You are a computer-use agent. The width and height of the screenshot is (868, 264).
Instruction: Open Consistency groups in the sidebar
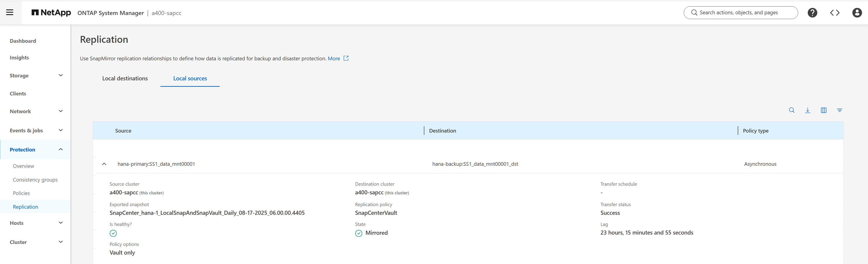tap(35, 180)
